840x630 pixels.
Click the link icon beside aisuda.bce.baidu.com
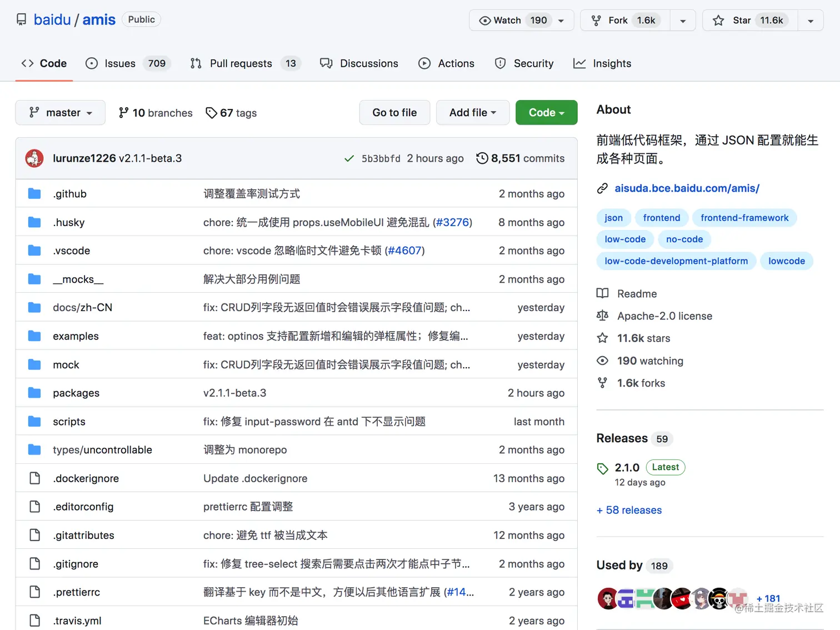[x=602, y=188]
